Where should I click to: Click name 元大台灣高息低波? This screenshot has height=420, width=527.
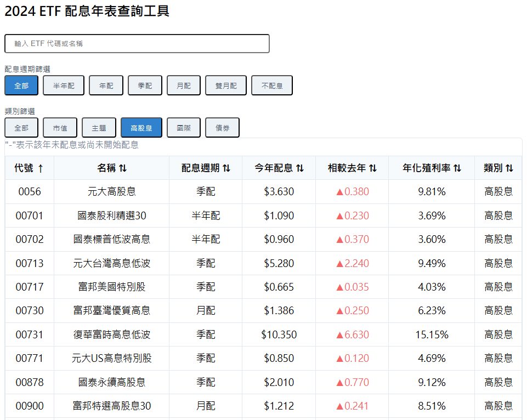111,263
